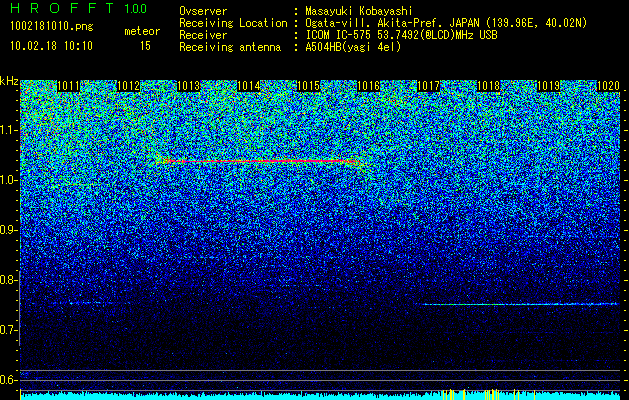Click the Ovserver label
The image size is (629, 400).
click(203, 11)
